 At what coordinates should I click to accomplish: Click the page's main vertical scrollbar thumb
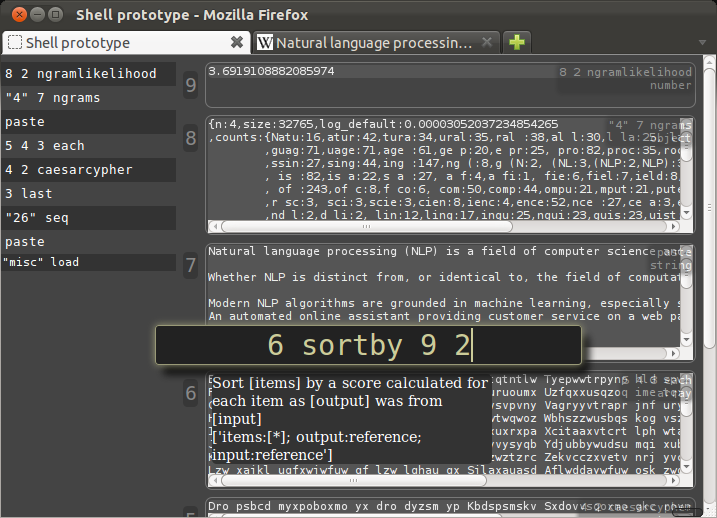point(709,208)
